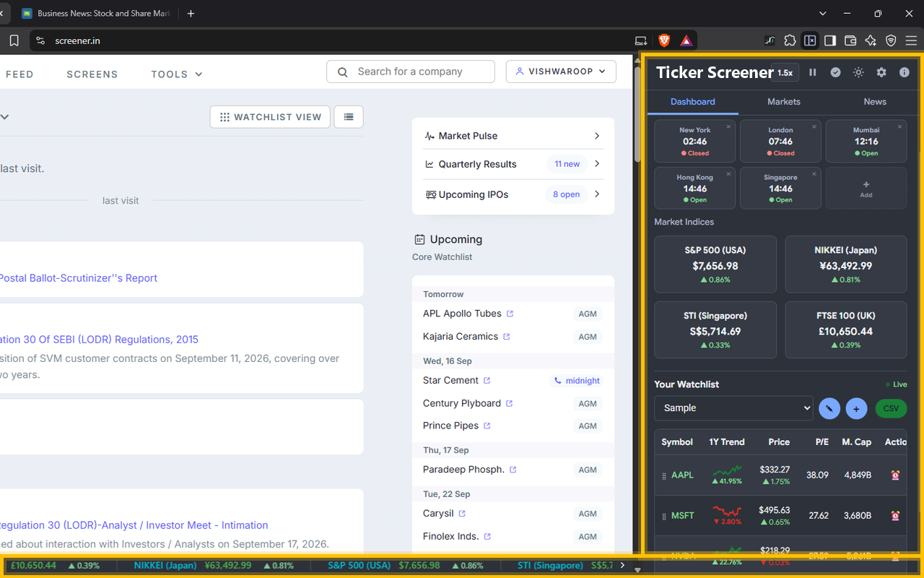Image resolution: width=924 pixels, height=578 pixels.
Task: Remove the Mumbai clock card
Action: [899, 127]
